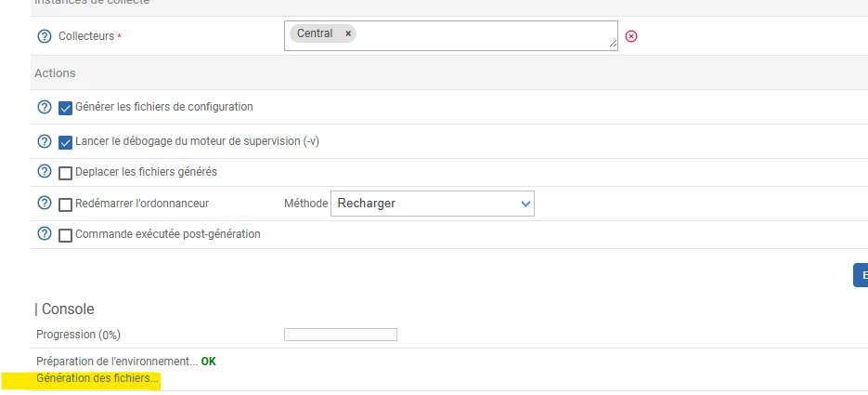Click the Génération des fichiers console line
Screen dimensions: 868x395
tap(97, 379)
